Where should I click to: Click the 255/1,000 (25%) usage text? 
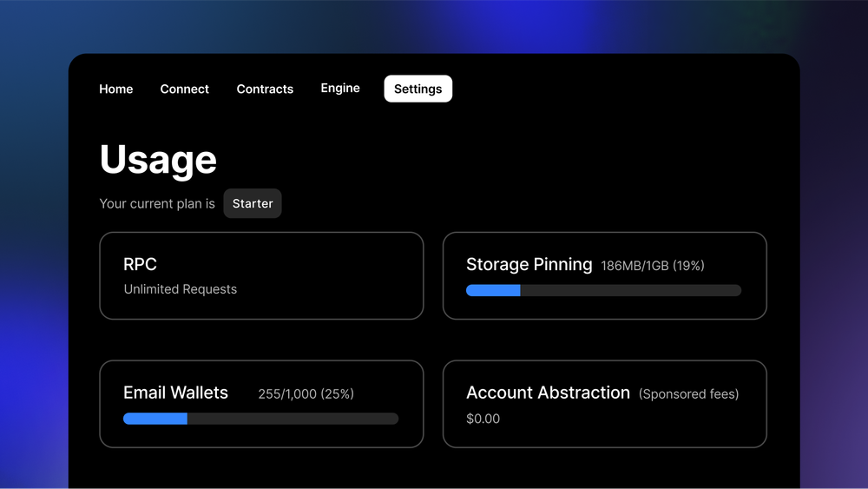306,394
